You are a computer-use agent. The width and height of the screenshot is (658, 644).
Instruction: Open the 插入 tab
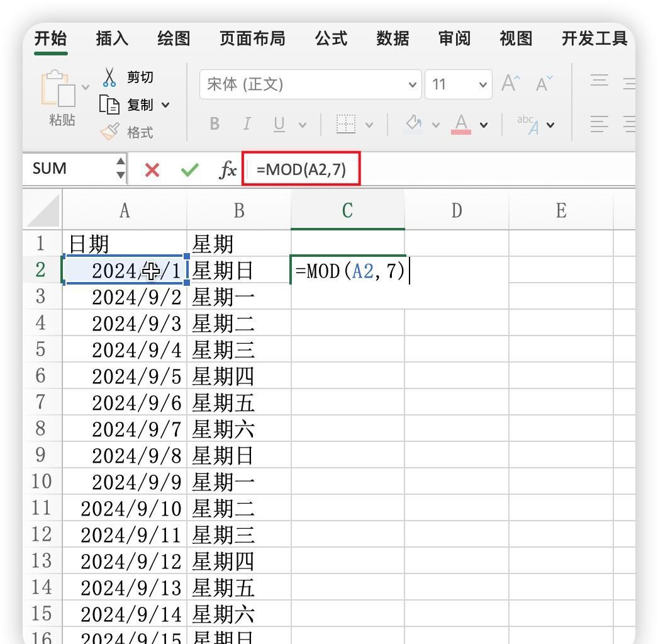point(112,38)
